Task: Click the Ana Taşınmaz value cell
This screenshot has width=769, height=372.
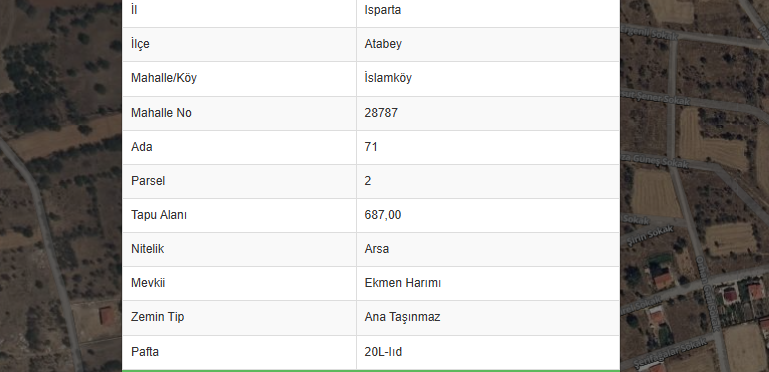Action: coord(488,318)
